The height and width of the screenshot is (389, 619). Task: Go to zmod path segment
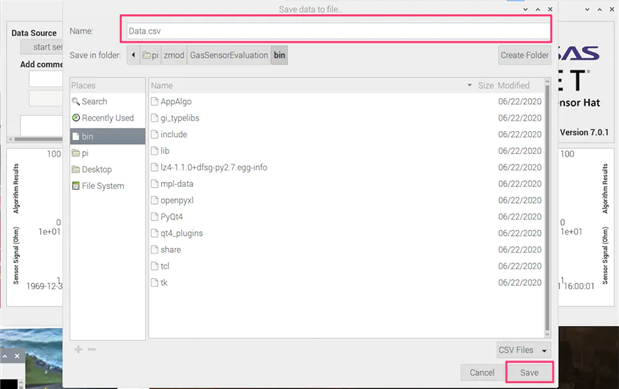coord(174,55)
